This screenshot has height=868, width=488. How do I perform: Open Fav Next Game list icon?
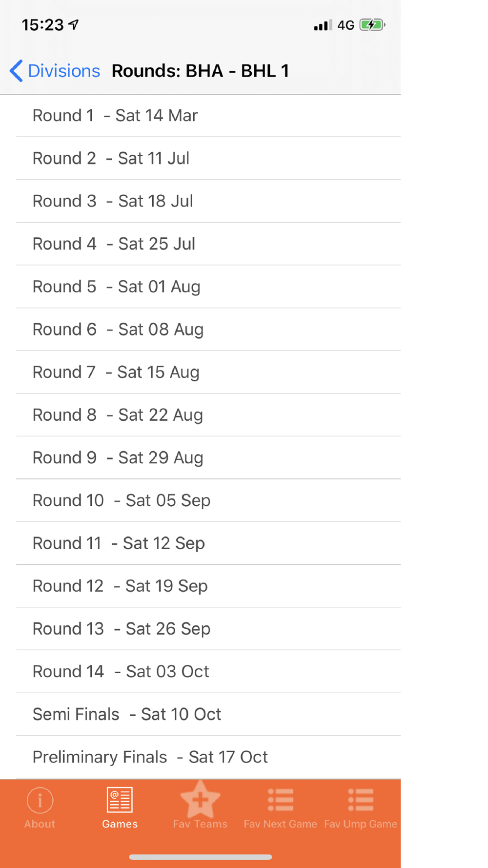coord(280,801)
